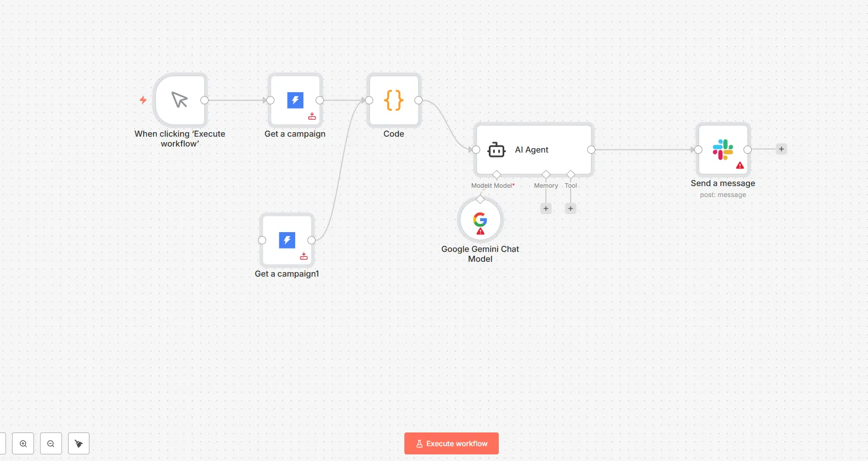Add a node after 'Send a message'
Screen dimensions: 868x461
781,149
